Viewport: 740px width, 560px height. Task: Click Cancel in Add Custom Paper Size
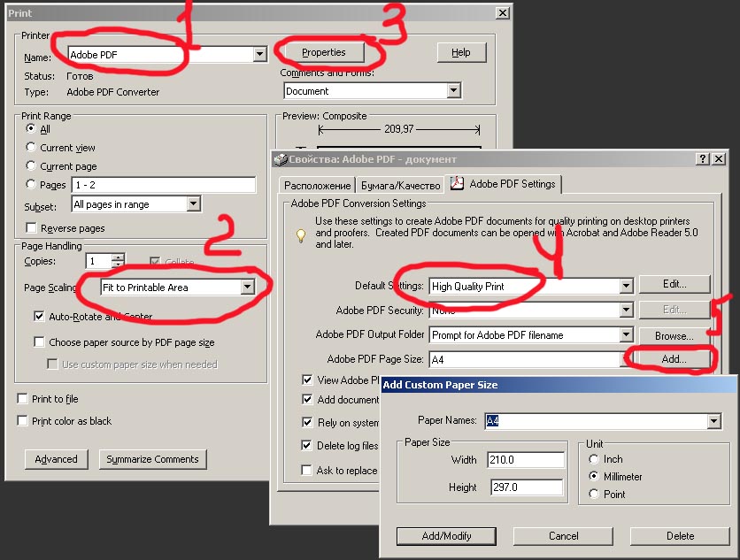pyautogui.click(x=563, y=536)
